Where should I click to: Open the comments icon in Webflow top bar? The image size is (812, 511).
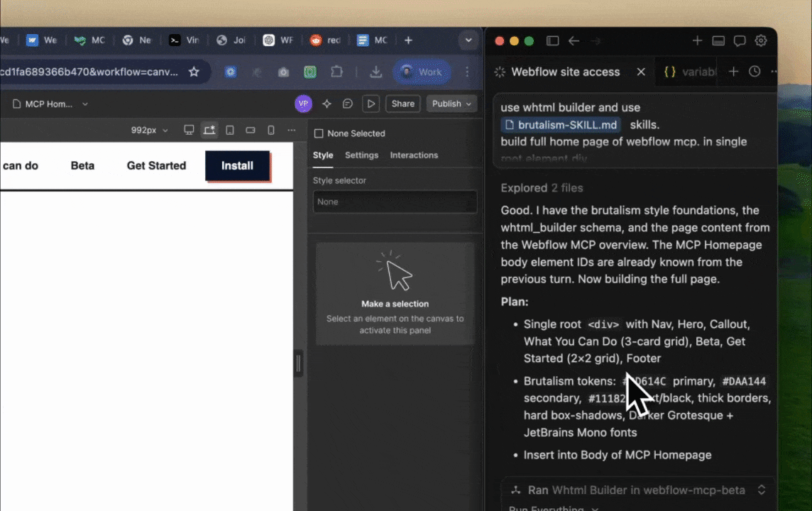347,104
